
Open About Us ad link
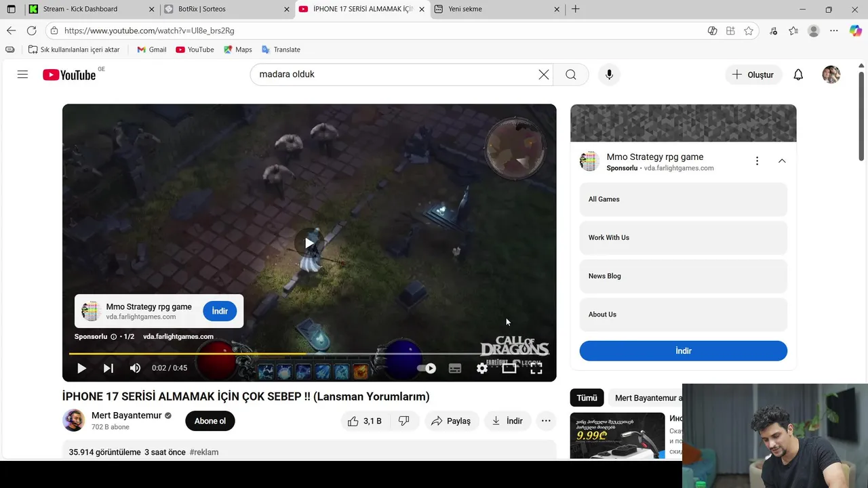pyautogui.click(x=683, y=314)
